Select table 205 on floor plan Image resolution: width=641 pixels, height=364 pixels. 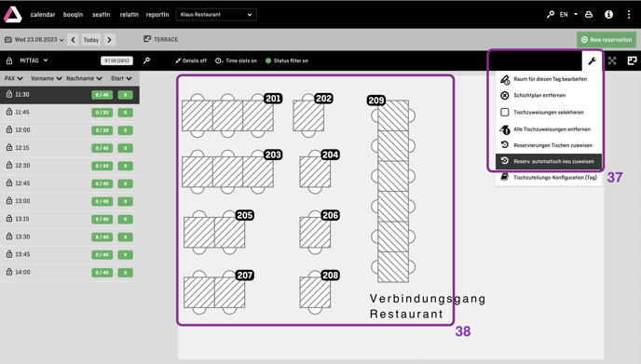click(x=214, y=233)
